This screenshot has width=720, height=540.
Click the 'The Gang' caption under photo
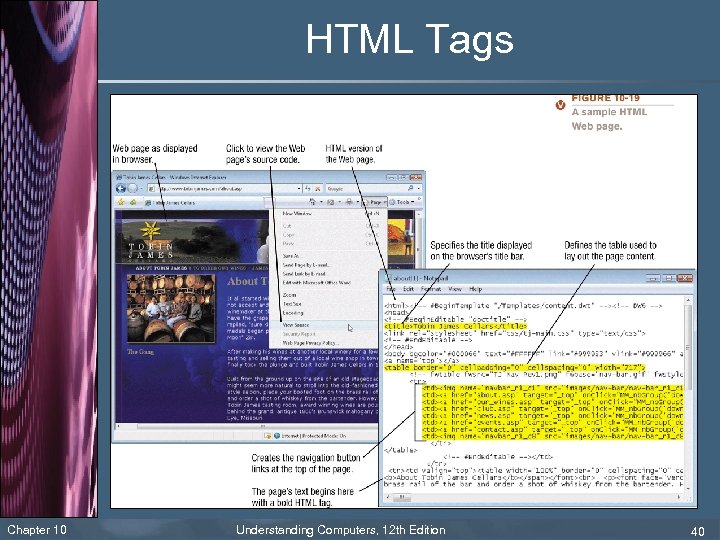tap(141, 352)
